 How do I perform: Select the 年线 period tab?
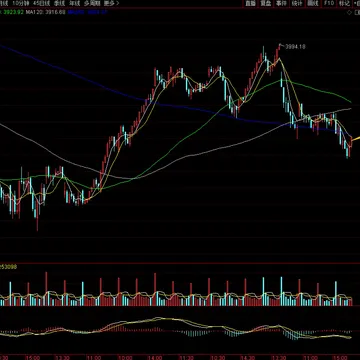pos(75,3)
